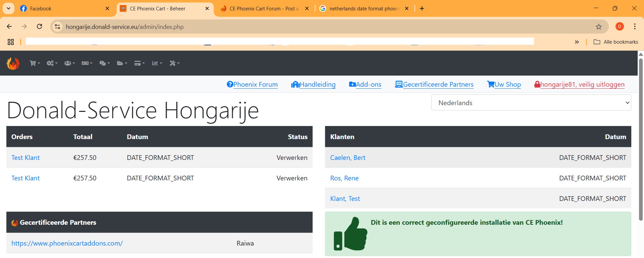Click the Klanten table header

coord(342,137)
